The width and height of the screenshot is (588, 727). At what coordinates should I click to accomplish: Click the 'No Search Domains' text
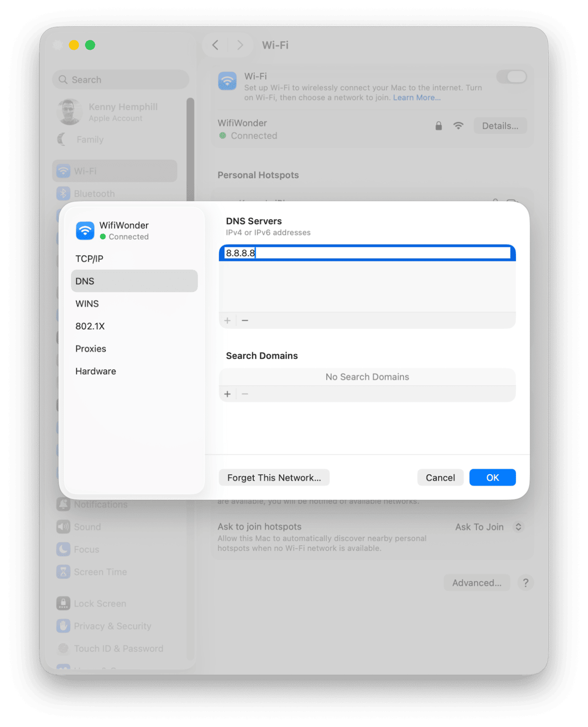point(367,377)
